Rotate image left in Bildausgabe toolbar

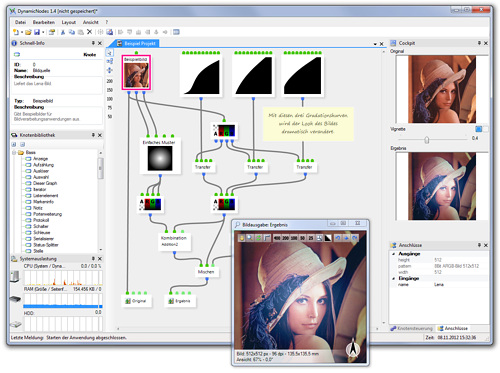pos(338,238)
